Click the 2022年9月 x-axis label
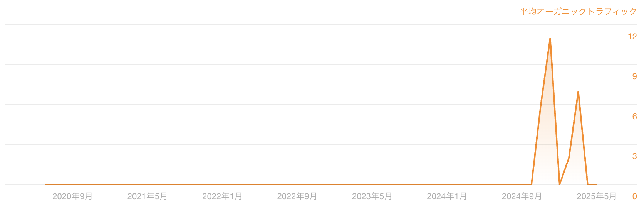Viewport: 644px width, 210px height. point(297,196)
